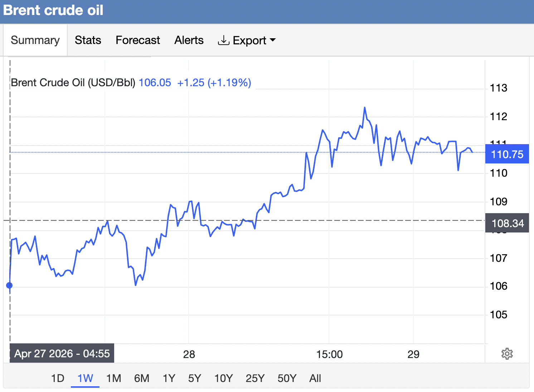Set chart range to 5Y
The width and height of the screenshot is (534, 392).
(x=195, y=378)
